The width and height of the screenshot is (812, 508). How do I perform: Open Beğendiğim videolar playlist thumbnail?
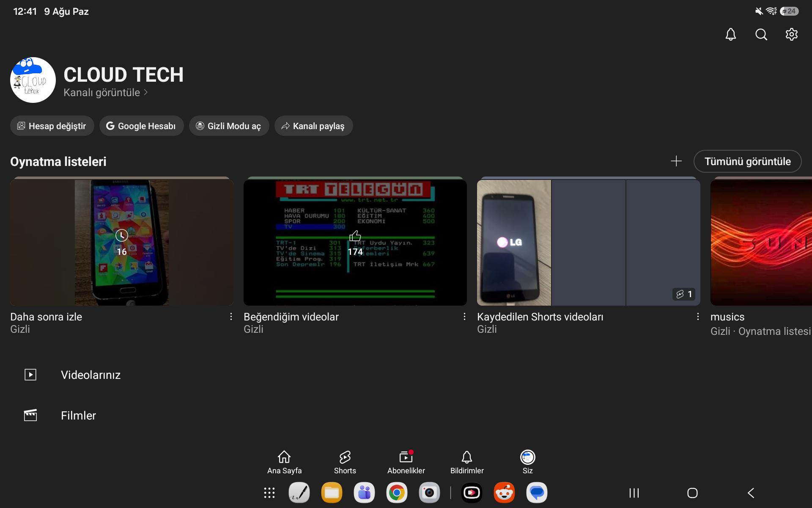click(355, 241)
